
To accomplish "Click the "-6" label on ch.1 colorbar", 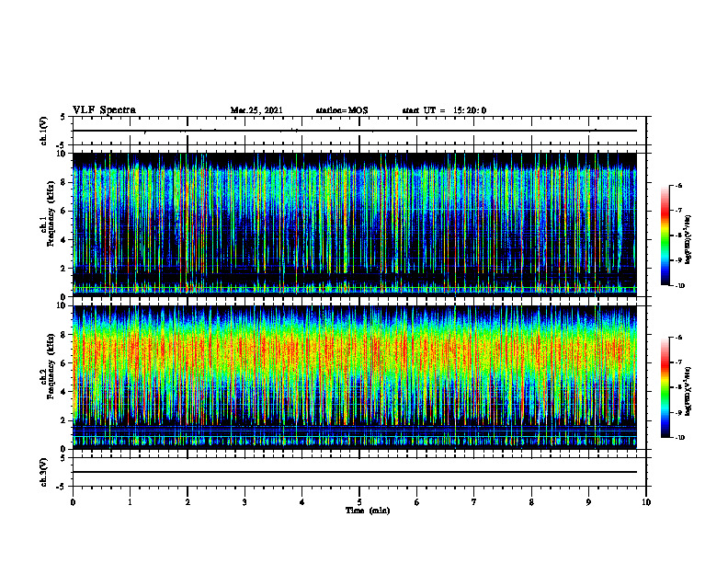I will 678,185.
